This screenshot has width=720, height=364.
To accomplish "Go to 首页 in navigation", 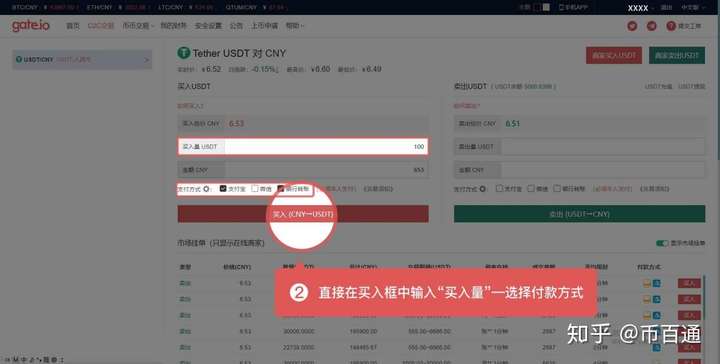I will click(73, 26).
